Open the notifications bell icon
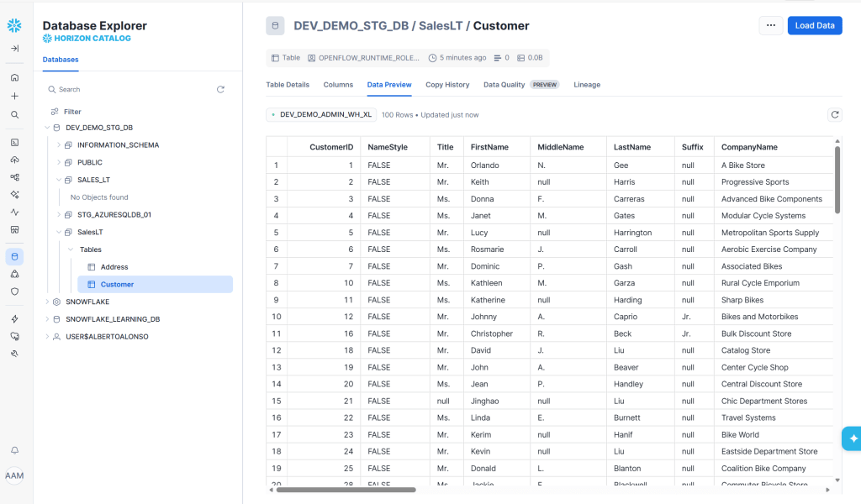 pos(14,450)
